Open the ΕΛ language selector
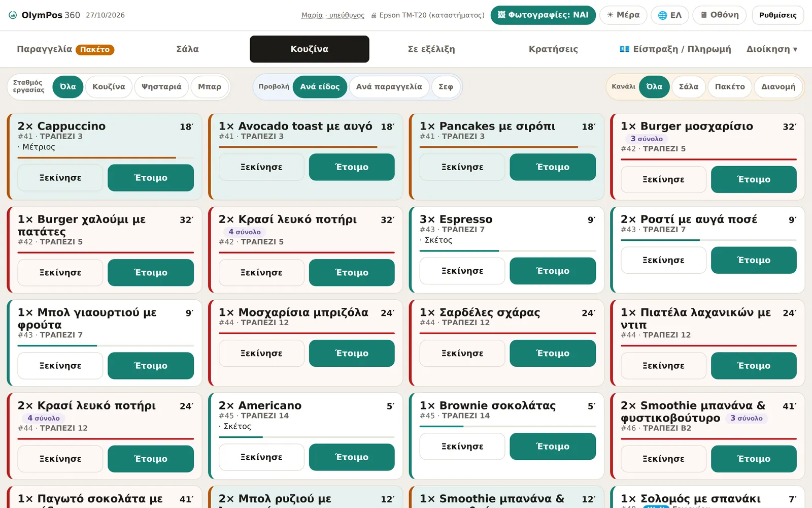This screenshot has height=508, width=812. click(x=670, y=15)
